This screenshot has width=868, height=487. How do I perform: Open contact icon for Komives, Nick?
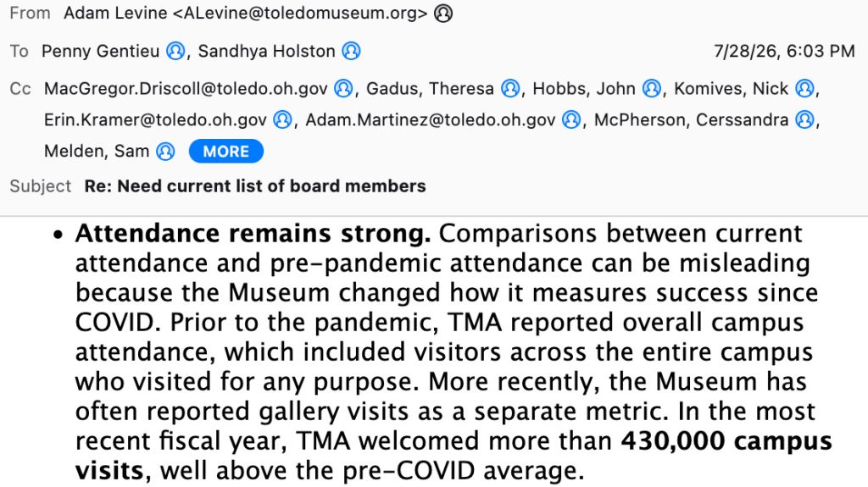click(x=804, y=89)
